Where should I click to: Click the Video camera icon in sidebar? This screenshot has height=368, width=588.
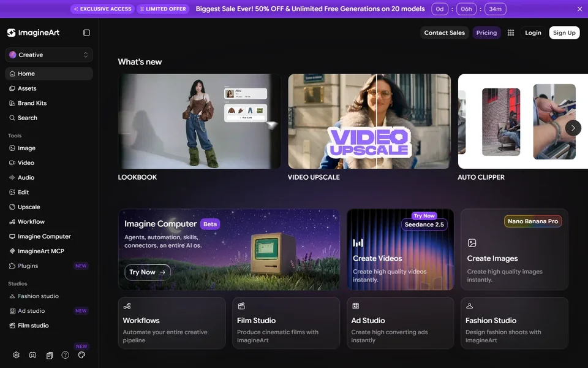click(12, 163)
